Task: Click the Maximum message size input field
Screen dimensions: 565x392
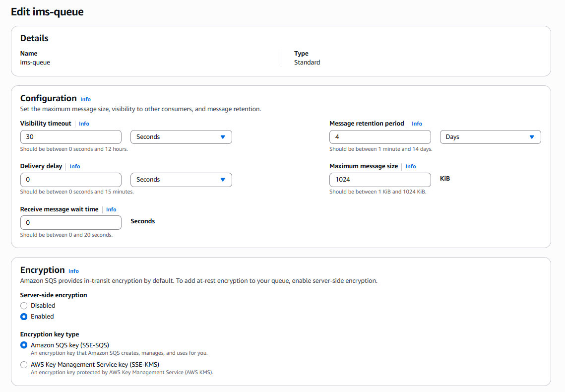Action: 380,180
